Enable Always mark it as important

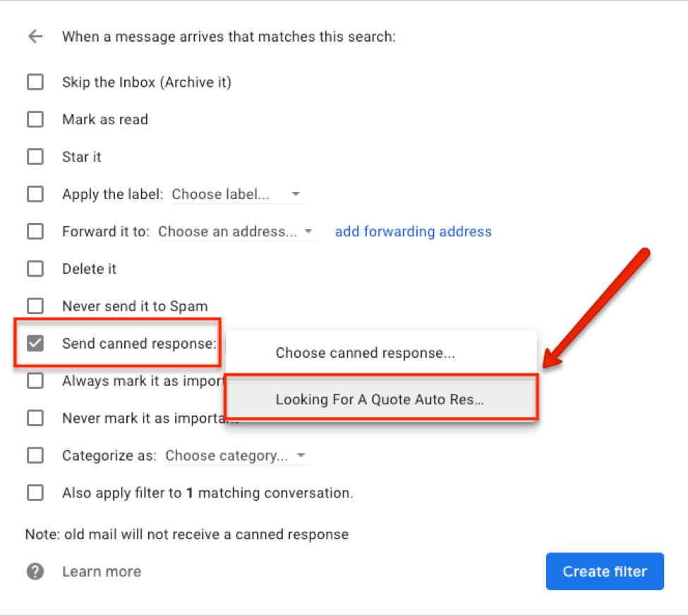[x=35, y=381]
